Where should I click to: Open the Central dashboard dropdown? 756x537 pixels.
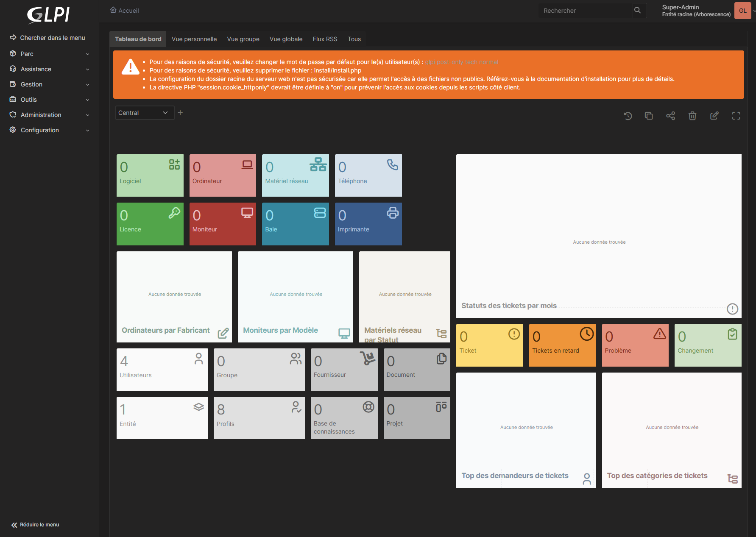tap(144, 113)
